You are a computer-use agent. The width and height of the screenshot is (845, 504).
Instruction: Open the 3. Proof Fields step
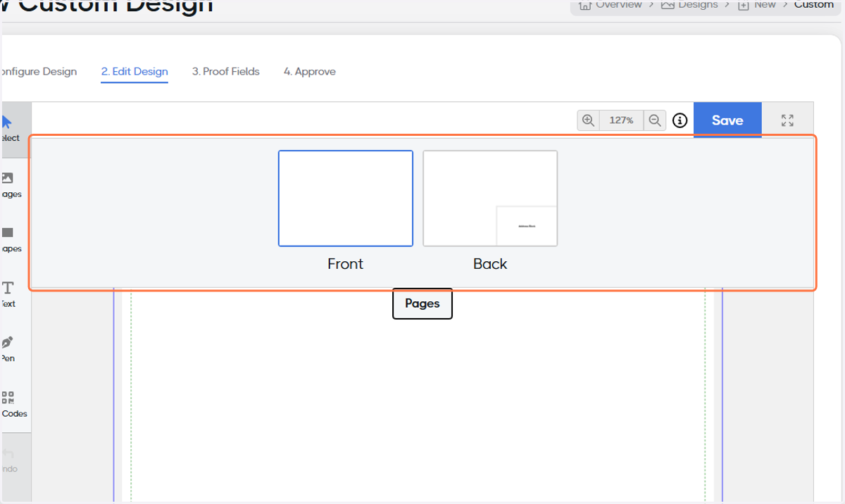(x=226, y=72)
